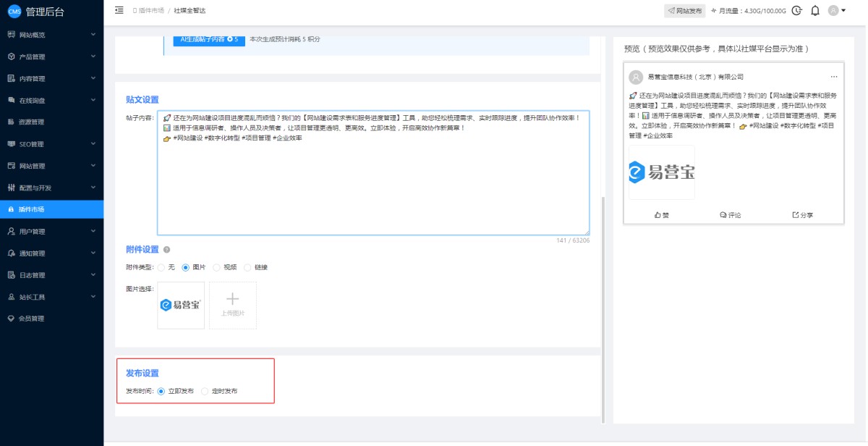
Task: Select attachment type 链接
Action: [248, 267]
